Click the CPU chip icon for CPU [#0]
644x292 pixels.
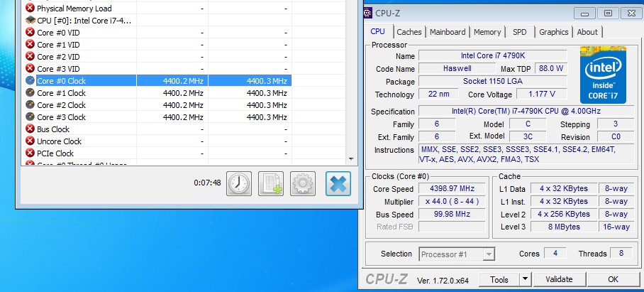point(30,20)
